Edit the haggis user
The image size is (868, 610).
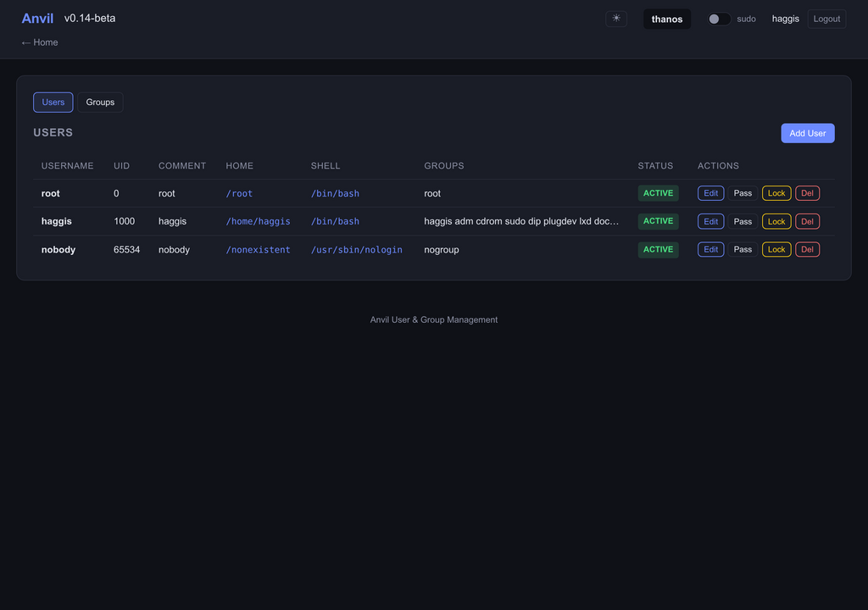pyautogui.click(x=710, y=221)
